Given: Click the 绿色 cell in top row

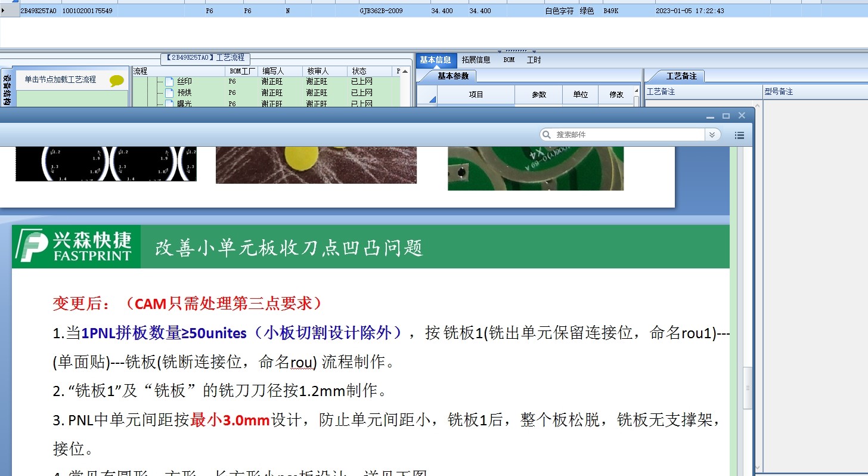Looking at the screenshot, I should [587, 11].
